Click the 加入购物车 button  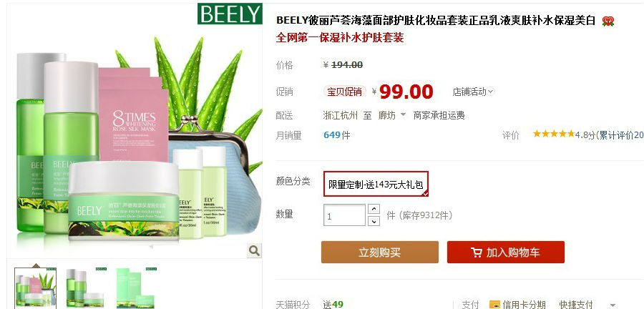(506, 252)
